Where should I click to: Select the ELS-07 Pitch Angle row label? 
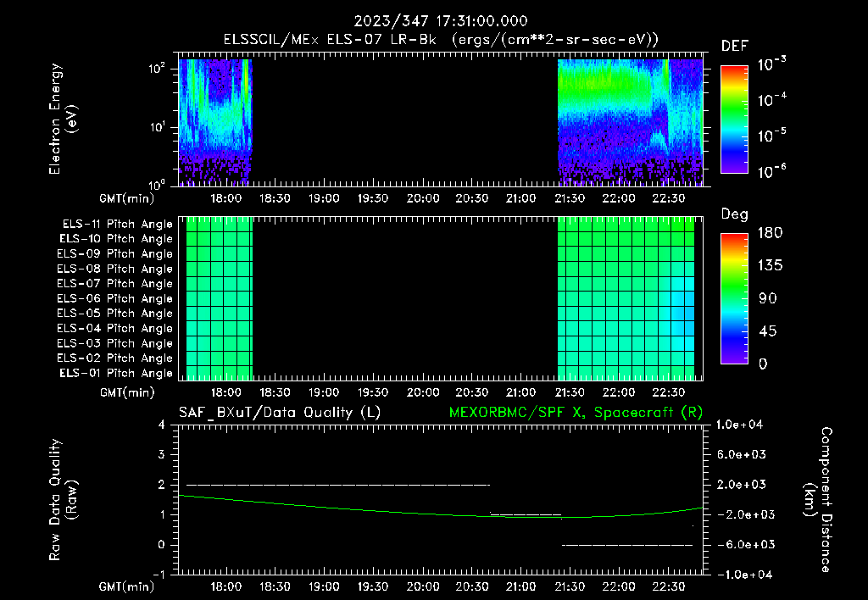(x=114, y=283)
